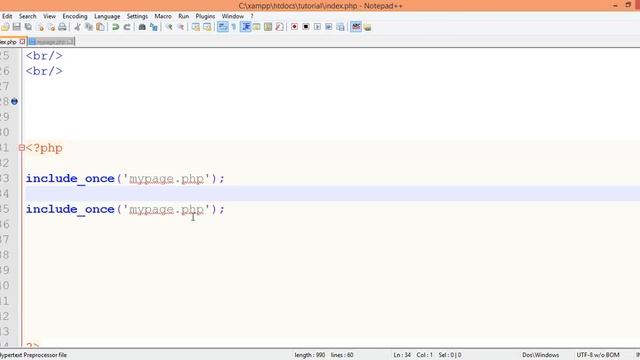Click 'Ln : 34' in the status bar

[402, 355]
